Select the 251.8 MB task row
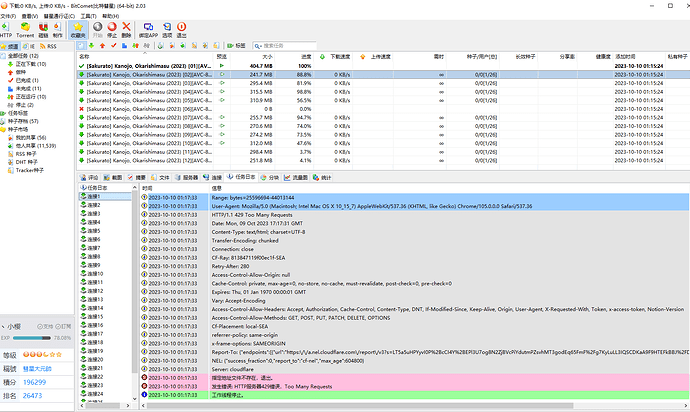690x412 pixels. click(383, 161)
